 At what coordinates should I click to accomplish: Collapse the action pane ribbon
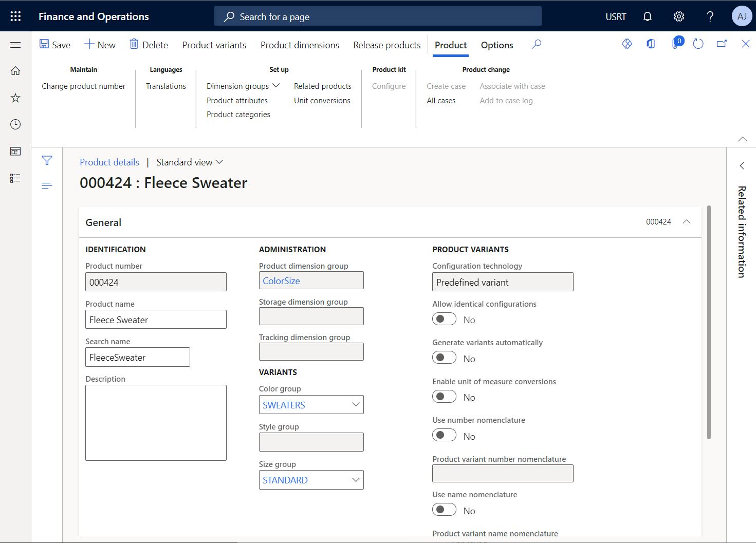[743, 139]
